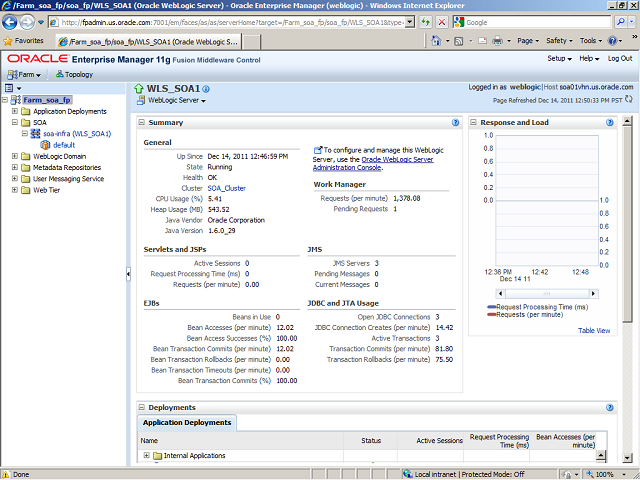Image resolution: width=640 pixels, height=480 pixels.
Task: Select soa-infra (WLS_SOA1) in the tree
Action: point(76,134)
